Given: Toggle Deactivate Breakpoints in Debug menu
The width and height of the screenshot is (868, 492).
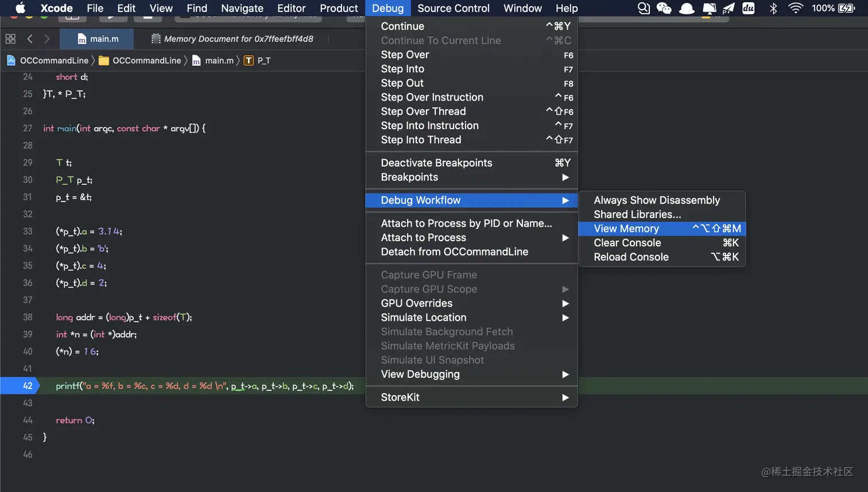Looking at the screenshot, I should [x=436, y=163].
